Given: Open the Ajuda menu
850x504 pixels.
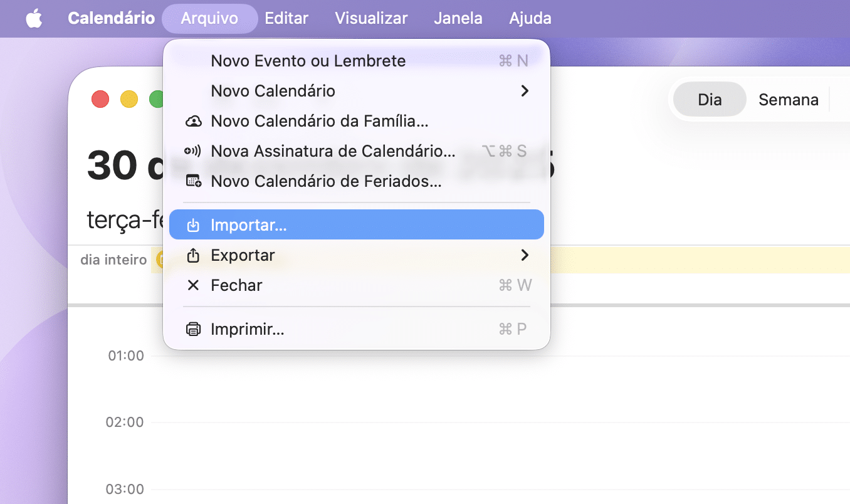Looking at the screenshot, I should tap(530, 19).
